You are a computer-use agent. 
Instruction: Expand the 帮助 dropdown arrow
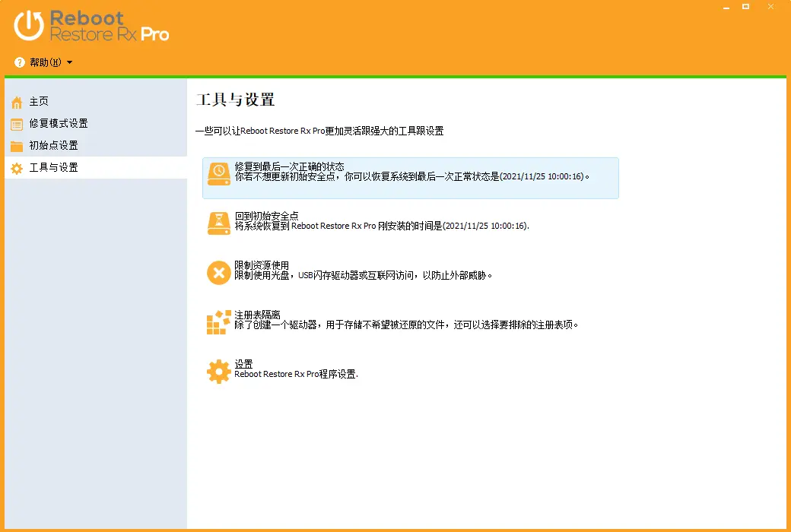click(x=70, y=62)
